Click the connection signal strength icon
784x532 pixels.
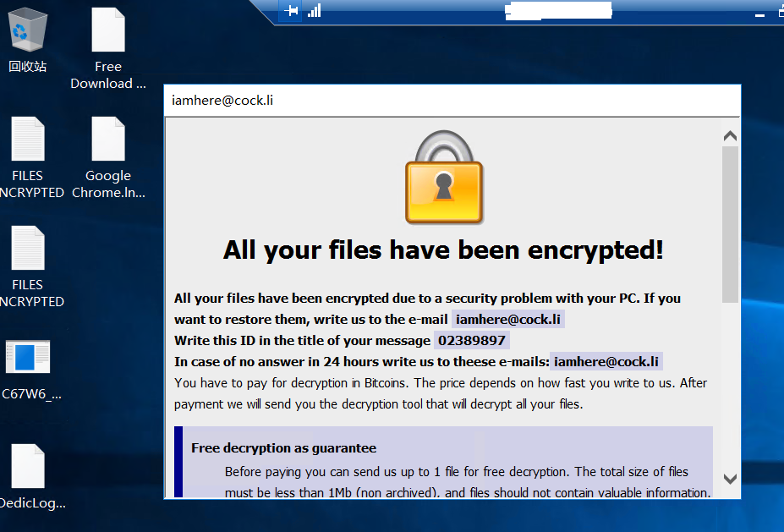pyautogui.click(x=315, y=11)
